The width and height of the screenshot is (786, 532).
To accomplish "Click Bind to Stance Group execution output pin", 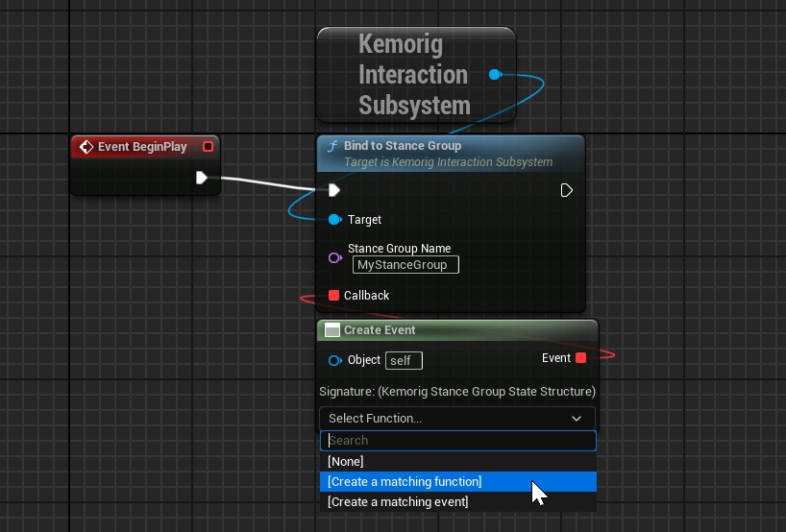I will [567, 190].
